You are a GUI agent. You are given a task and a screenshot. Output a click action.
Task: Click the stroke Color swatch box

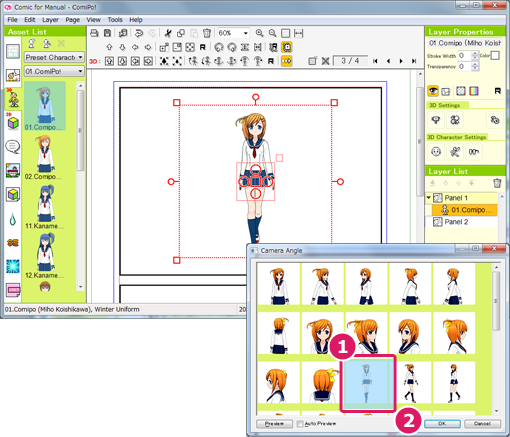click(x=495, y=56)
